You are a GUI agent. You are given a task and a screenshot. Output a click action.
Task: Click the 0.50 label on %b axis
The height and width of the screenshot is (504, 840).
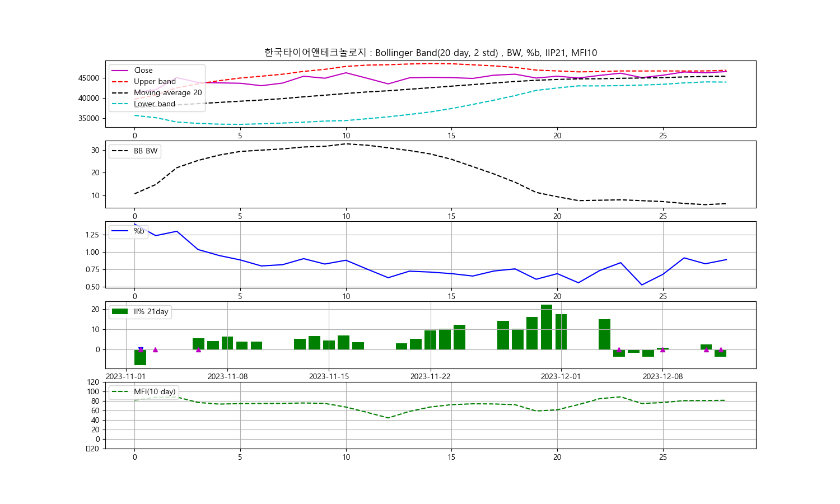[92, 287]
